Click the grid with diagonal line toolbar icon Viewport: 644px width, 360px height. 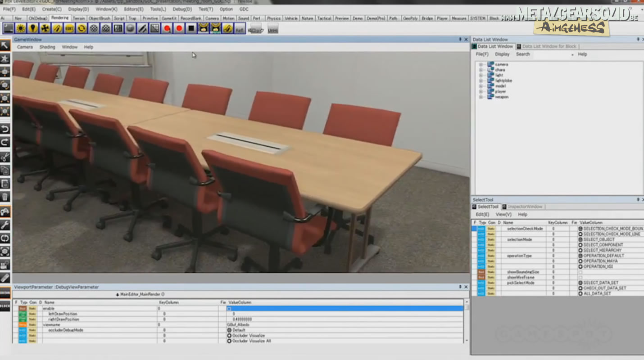(x=154, y=28)
